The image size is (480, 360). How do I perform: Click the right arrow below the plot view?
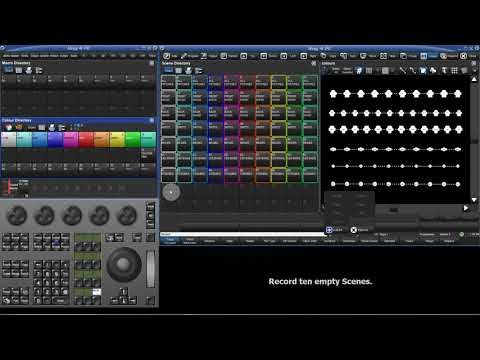(x=466, y=208)
